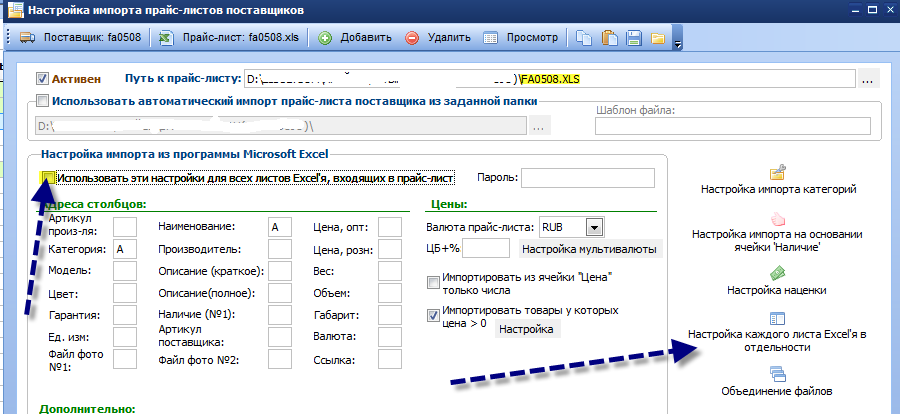Click the Удалить toolbar label
Viewport: 900px width, 414px height.
[449, 38]
